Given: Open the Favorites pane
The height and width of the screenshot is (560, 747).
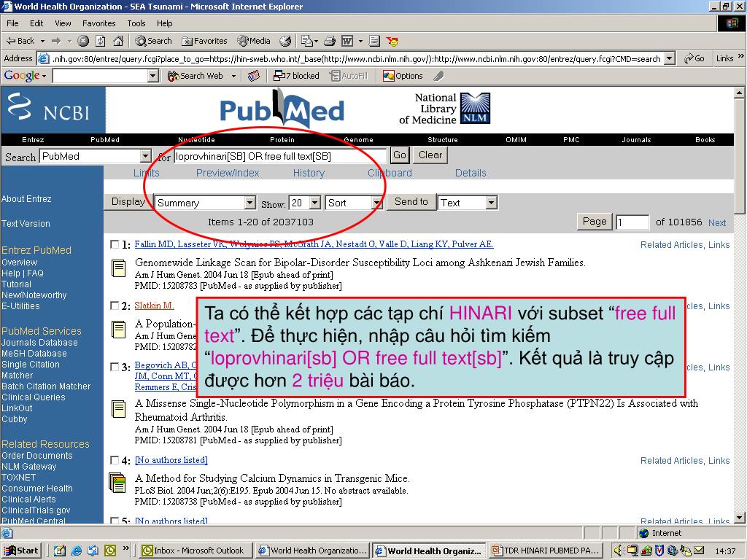Looking at the screenshot, I should 204,41.
